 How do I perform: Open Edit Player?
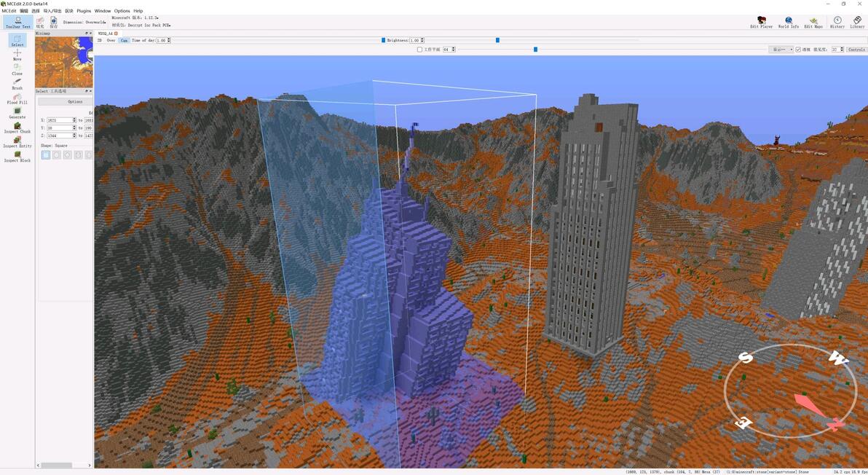pyautogui.click(x=761, y=22)
